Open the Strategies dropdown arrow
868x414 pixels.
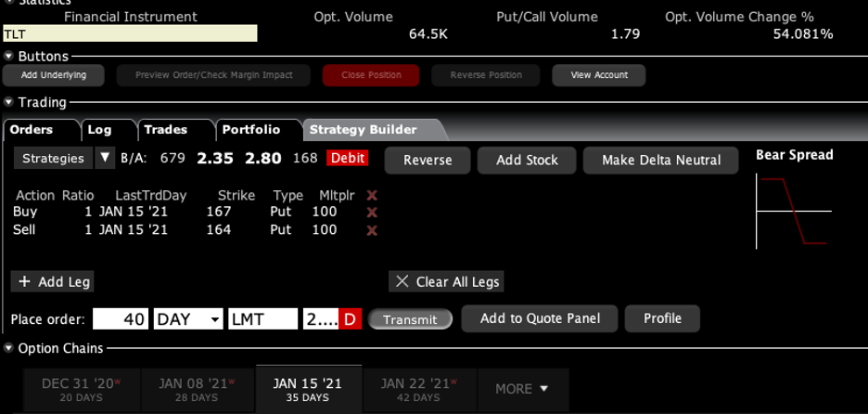[105, 159]
